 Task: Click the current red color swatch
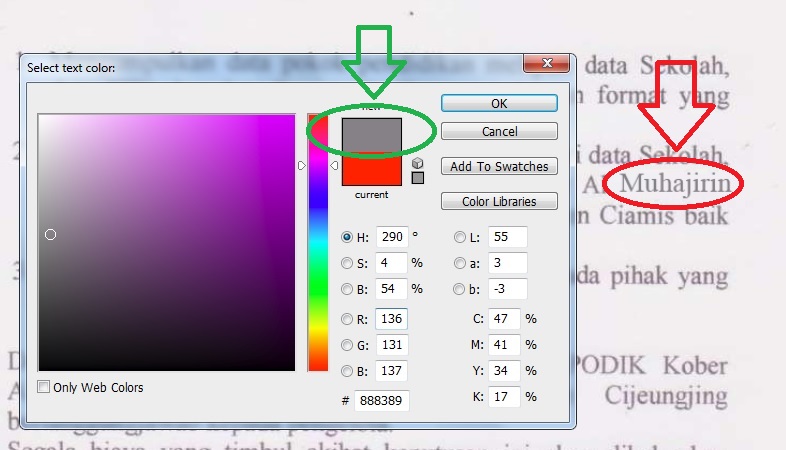click(371, 169)
